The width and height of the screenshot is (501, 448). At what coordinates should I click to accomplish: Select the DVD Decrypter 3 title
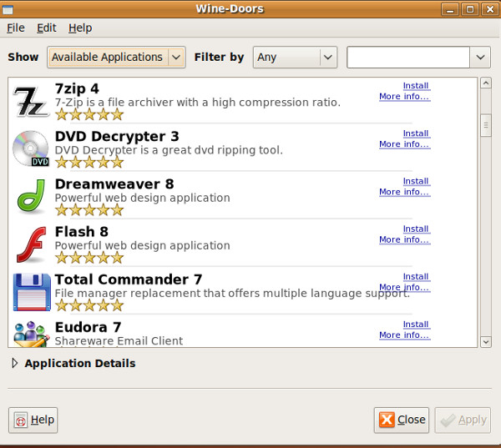(x=117, y=137)
